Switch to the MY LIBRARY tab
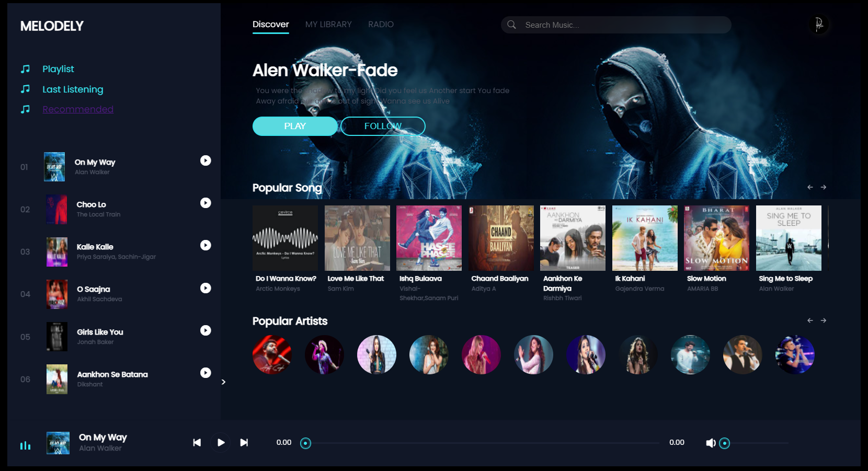The image size is (868, 471). [x=328, y=24]
